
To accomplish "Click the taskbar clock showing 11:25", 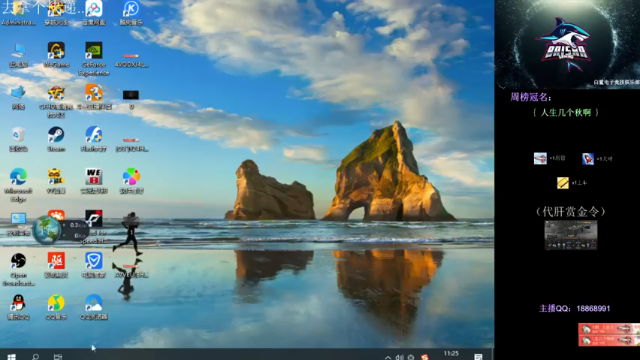I will pos(451,354).
